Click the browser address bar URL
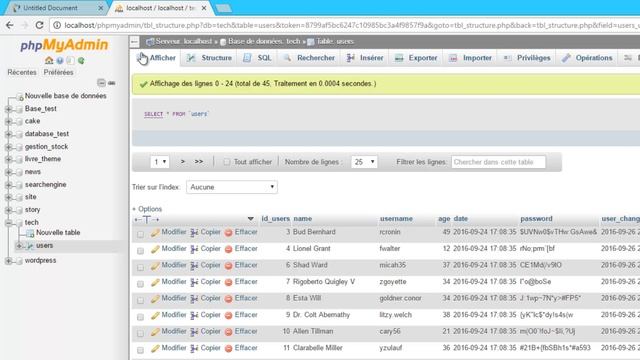The height and width of the screenshot is (360, 640). pyautogui.click(x=351, y=25)
